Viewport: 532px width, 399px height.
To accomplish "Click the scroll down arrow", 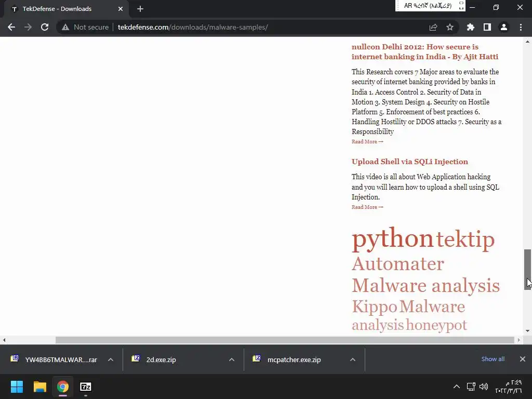I will (x=528, y=331).
